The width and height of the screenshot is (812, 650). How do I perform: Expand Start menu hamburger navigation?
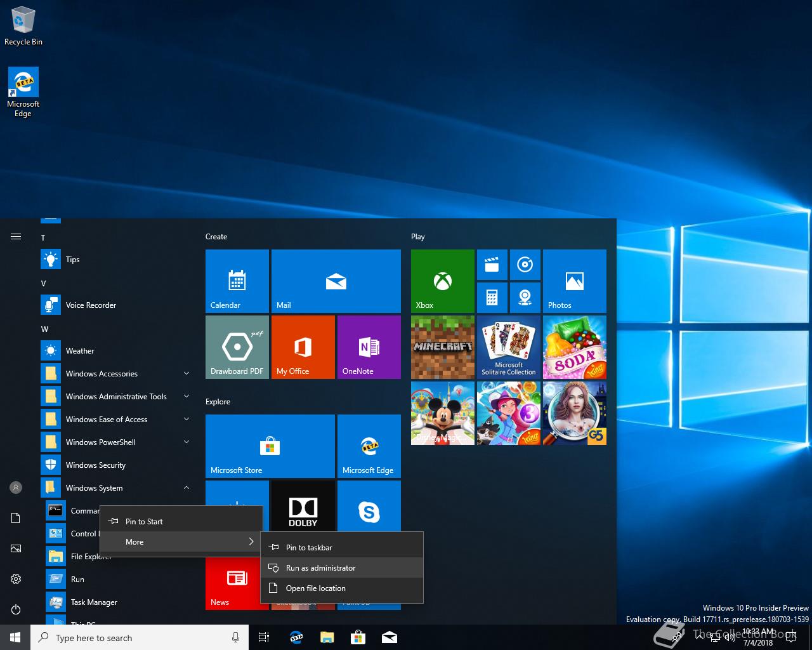[16, 237]
